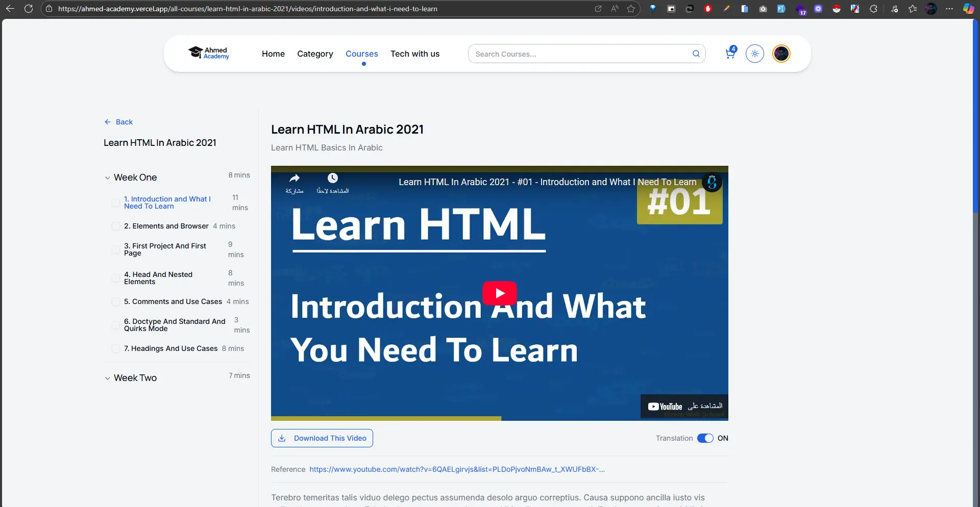Click the music note media control icon

point(894,9)
